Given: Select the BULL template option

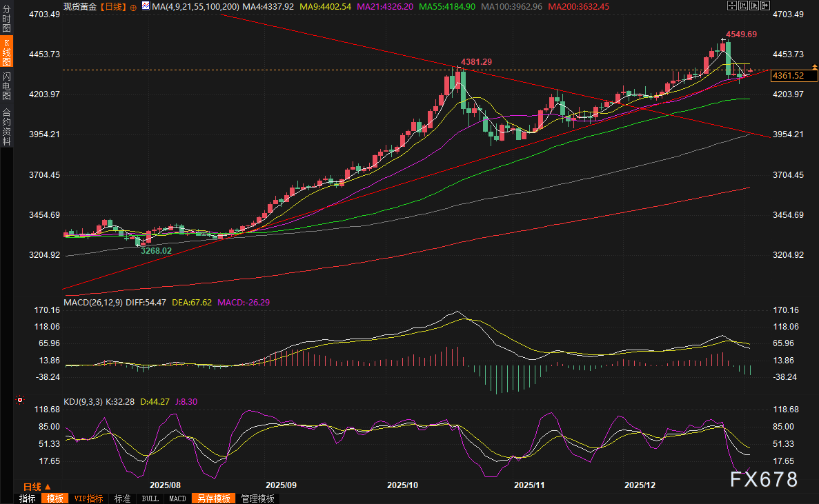Looking at the screenshot, I should [150, 498].
